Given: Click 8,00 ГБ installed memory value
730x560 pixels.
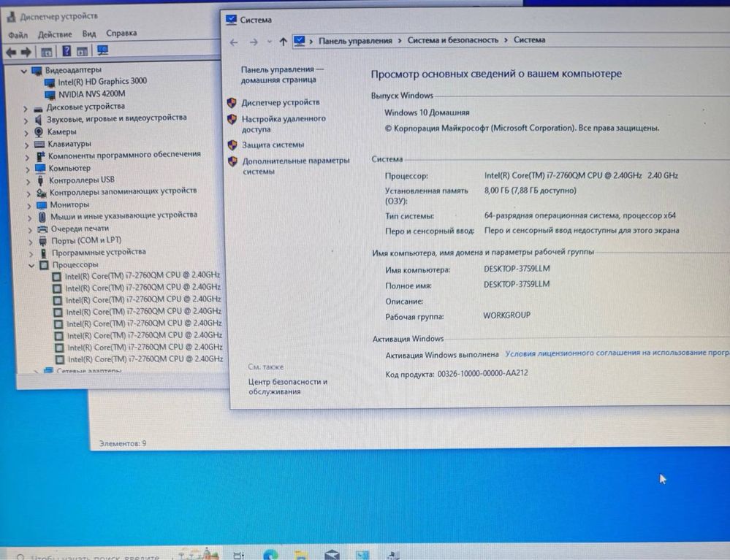Looking at the screenshot, I should pyautogui.click(x=531, y=191).
